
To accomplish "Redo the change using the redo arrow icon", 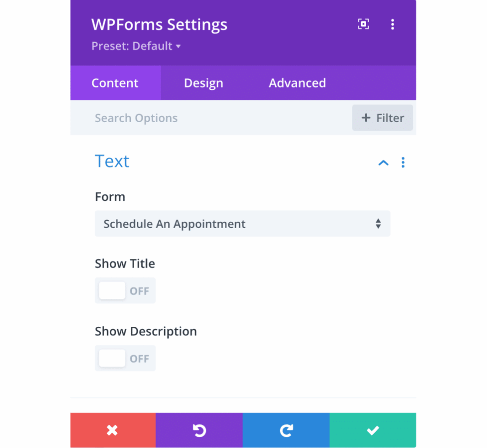I will [286, 430].
